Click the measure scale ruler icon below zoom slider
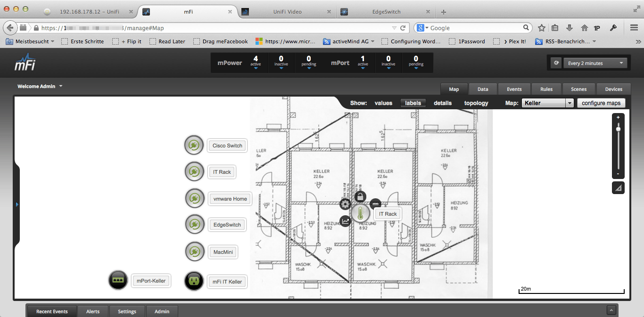644x317 pixels. [x=619, y=188]
